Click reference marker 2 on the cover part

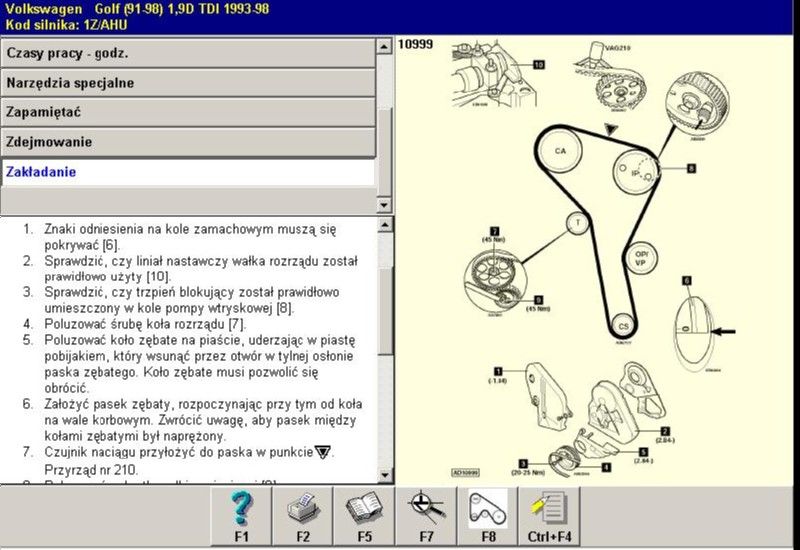coord(665,431)
